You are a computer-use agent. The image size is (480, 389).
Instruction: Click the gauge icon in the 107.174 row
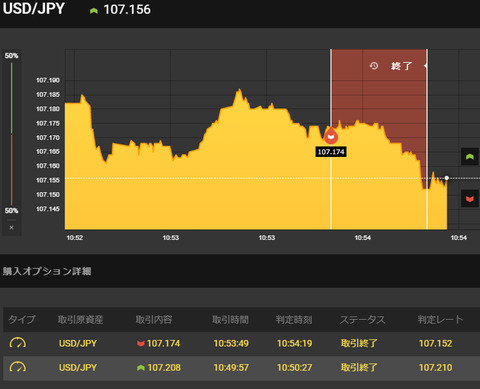(x=18, y=343)
